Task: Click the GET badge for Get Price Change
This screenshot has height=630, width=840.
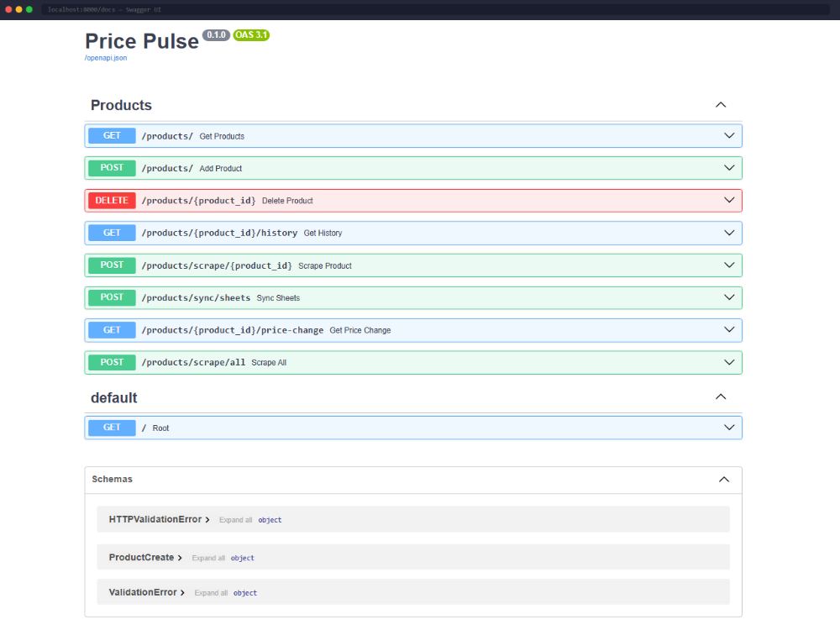Action: 112,330
